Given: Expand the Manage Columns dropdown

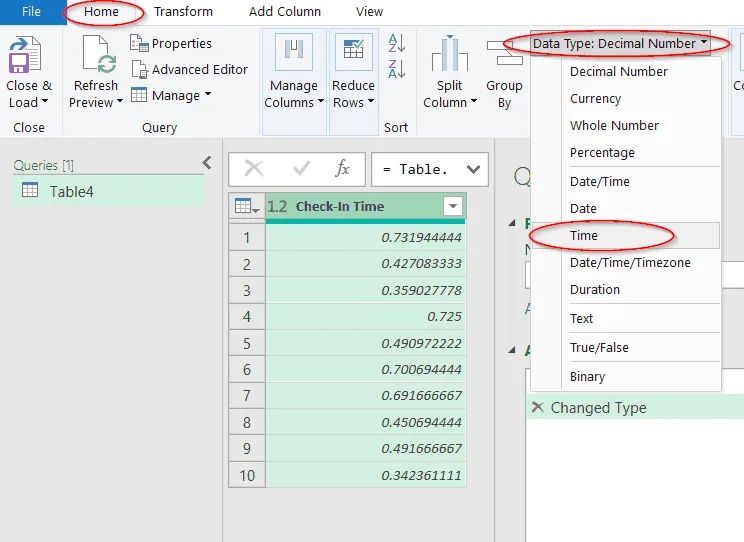Looking at the screenshot, I should tap(321, 101).
